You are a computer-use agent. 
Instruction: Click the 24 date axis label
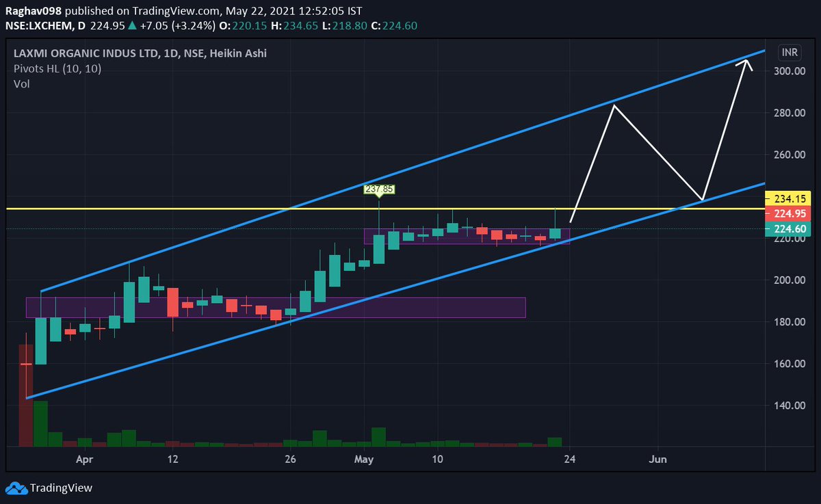(570, 460)
